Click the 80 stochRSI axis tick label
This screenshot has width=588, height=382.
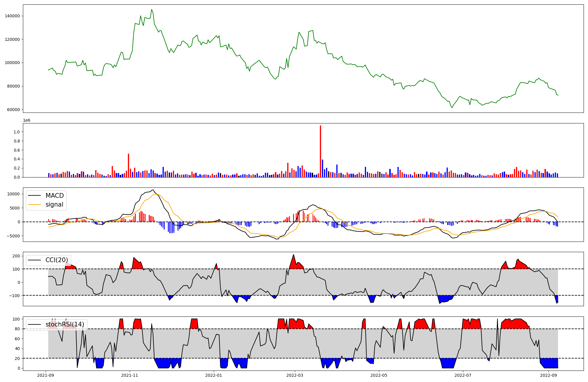(x=17, y=329)
